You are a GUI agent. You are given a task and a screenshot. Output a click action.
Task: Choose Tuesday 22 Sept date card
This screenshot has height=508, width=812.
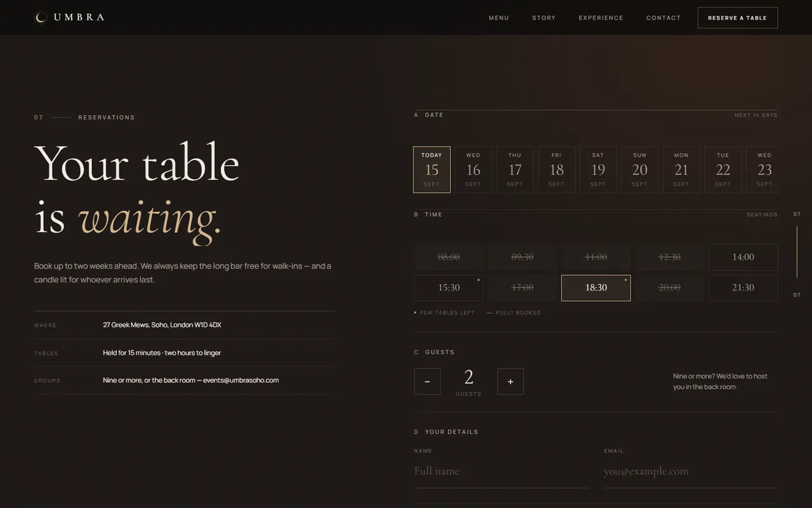tap(723, 170)
